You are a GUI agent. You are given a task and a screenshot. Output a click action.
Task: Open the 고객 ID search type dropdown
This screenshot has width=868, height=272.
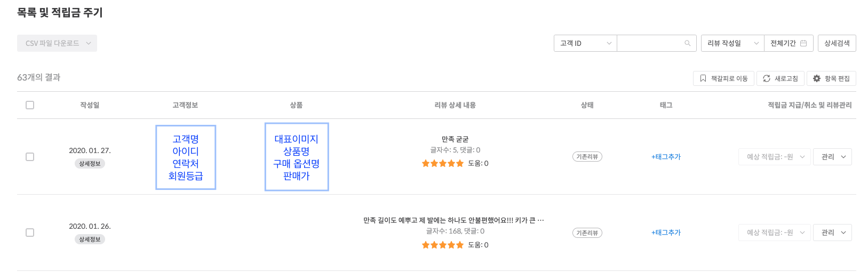pyautogui.click(x=585, y=43)
